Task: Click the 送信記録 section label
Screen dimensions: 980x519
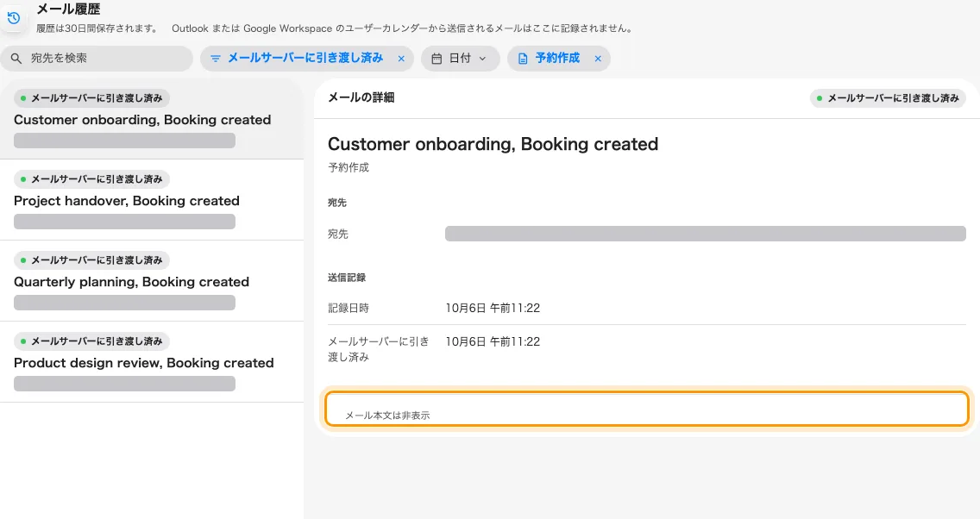Action: pos(347,278)
